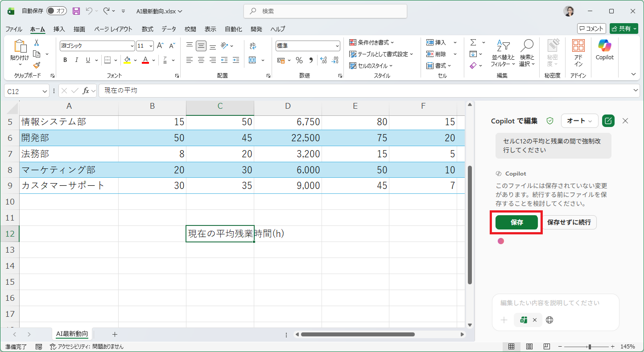Click the green 保存 button
The height and width of the screenshot is (352, 644).
pyautogui.click(x=516, y=222)
